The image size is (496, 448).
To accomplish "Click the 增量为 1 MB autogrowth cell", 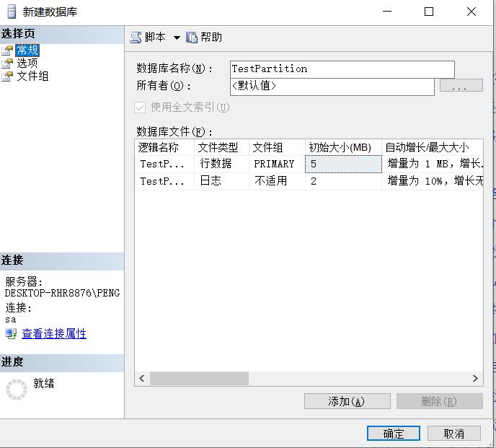I will [x=433, y=164].
